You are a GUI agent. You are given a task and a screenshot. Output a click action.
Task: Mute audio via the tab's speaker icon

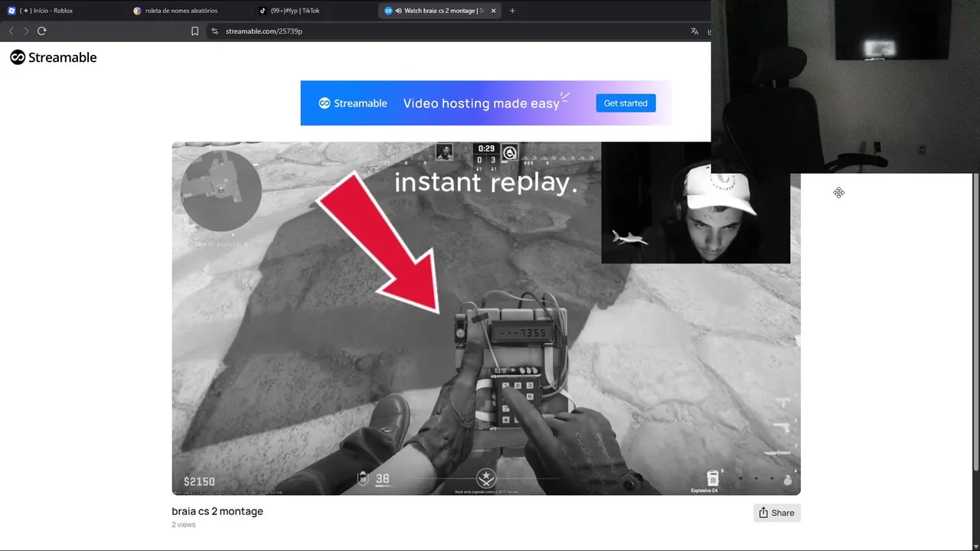click(399, 11)
